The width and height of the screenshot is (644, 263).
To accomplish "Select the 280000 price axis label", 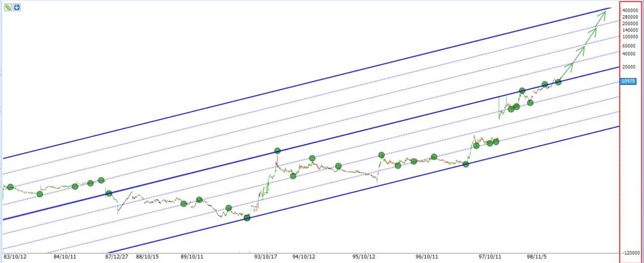I will [x=630, y=17].
